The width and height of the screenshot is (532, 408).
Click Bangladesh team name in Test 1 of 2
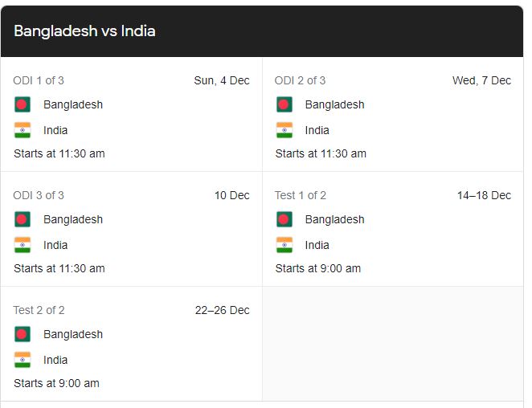[334, 219]
